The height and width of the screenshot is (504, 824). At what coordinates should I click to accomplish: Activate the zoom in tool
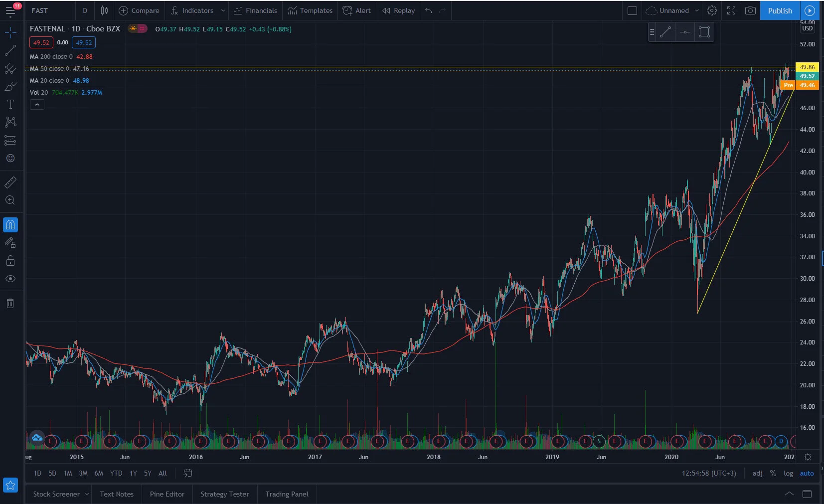coord(10,200)
